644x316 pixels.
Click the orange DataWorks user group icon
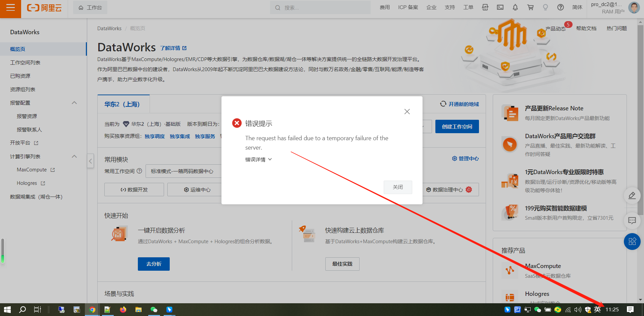tap(510, 145)
